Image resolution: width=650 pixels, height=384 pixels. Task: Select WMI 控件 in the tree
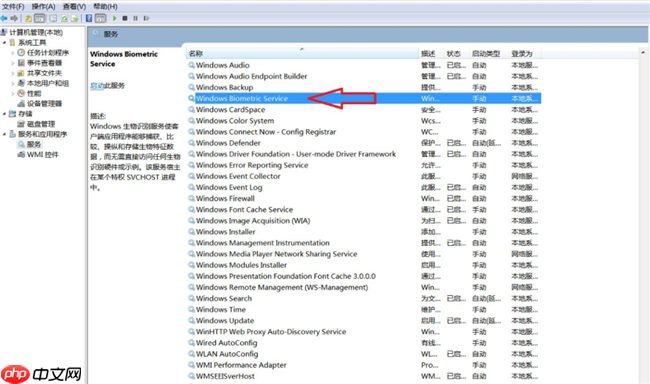pyautogui.click(x=43, y=154)
